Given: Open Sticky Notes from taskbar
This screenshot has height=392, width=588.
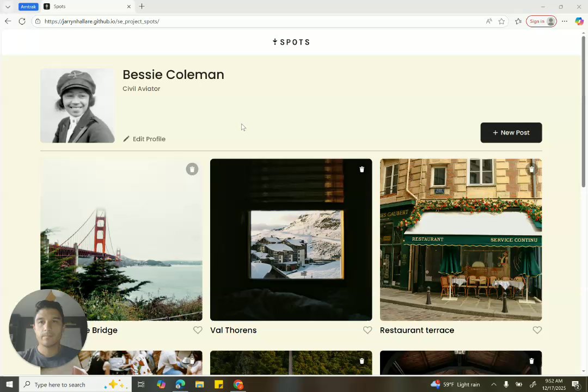Looking at the screenshot, I should click(x=219, y=384).
